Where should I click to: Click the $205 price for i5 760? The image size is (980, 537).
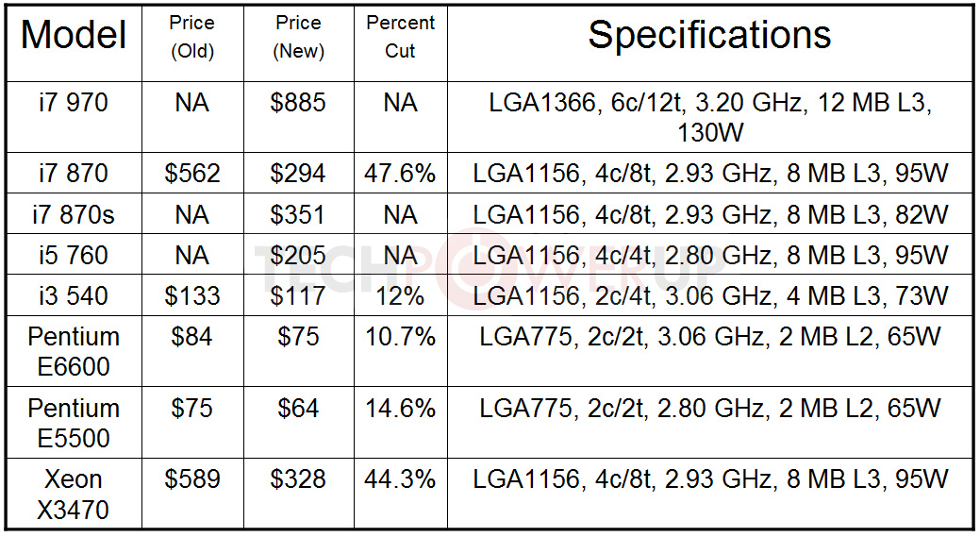point(298,256)
